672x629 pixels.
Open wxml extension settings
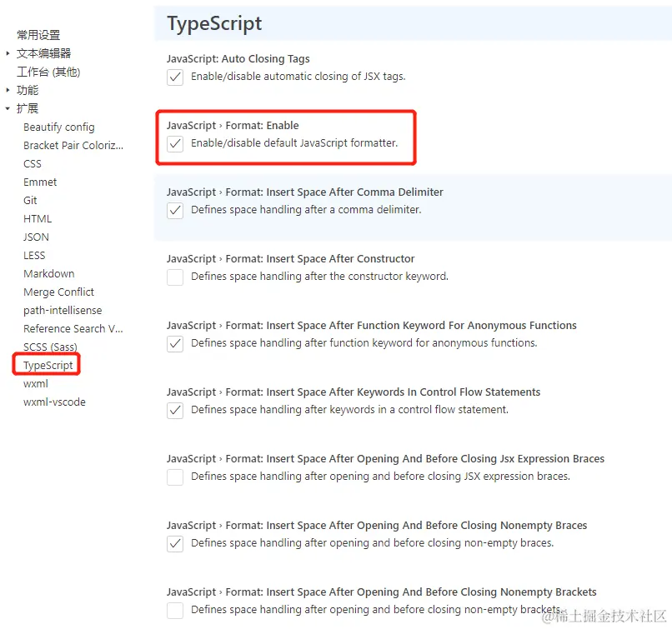[x=36, y=384]
